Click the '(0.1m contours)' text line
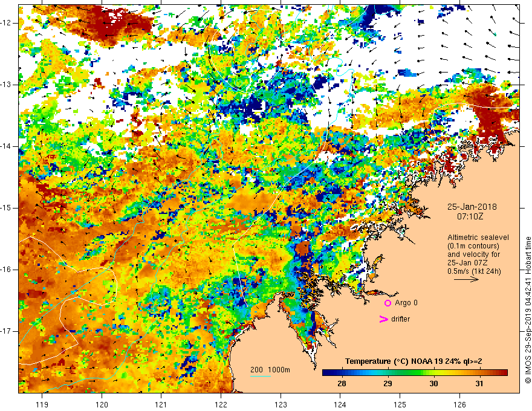 [x=473, y=246]
